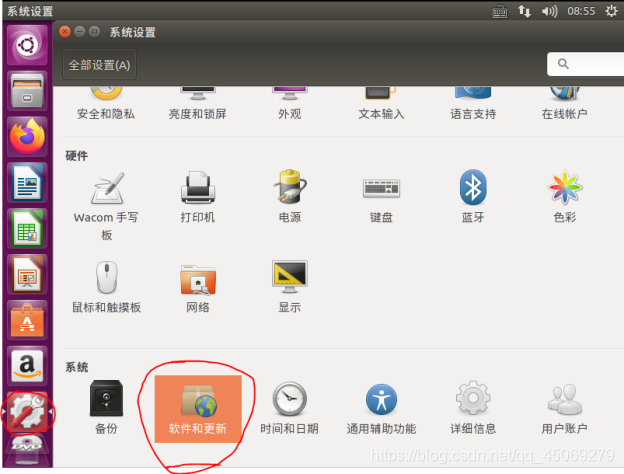Open the session power menu gear

[x=612, y=11]
